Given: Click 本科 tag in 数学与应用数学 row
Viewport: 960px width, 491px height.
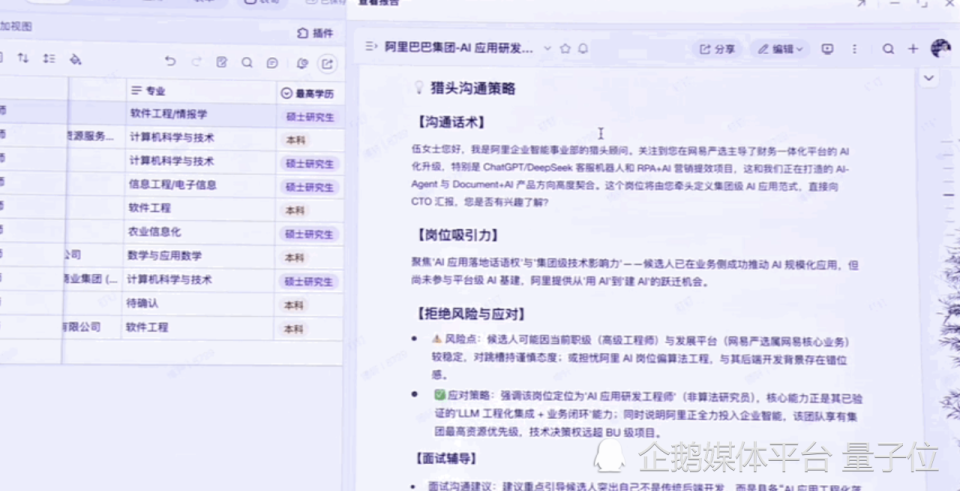Looking at the screenshot, I should pyautogui.click(x=294, y=258).
